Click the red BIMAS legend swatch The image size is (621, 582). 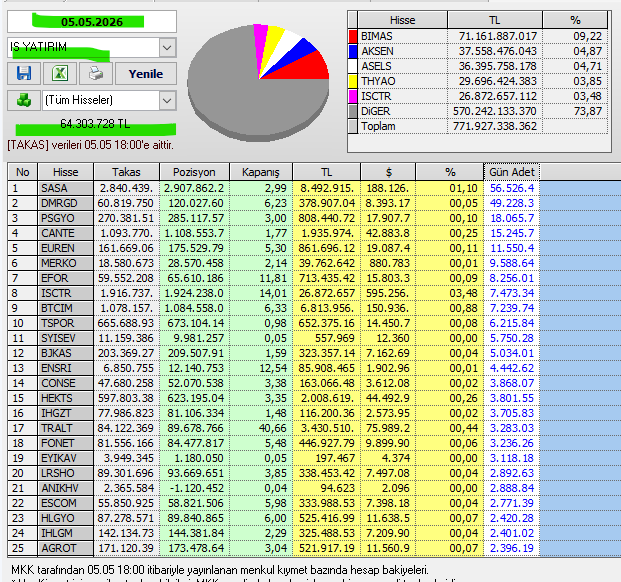(353, 36)
